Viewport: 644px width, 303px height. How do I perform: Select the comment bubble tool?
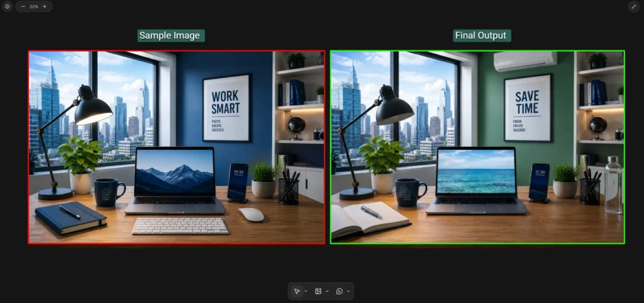coord(339,291)
